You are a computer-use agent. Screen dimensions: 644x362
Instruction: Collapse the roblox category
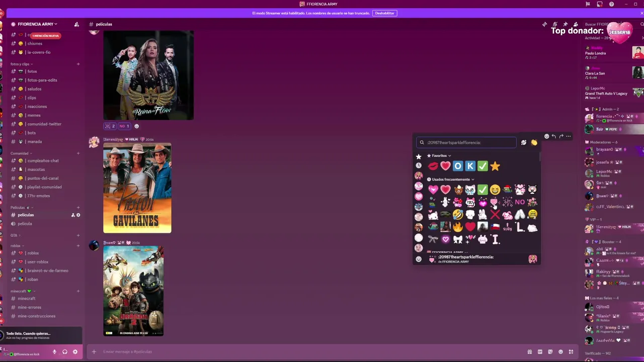(17, 246)
